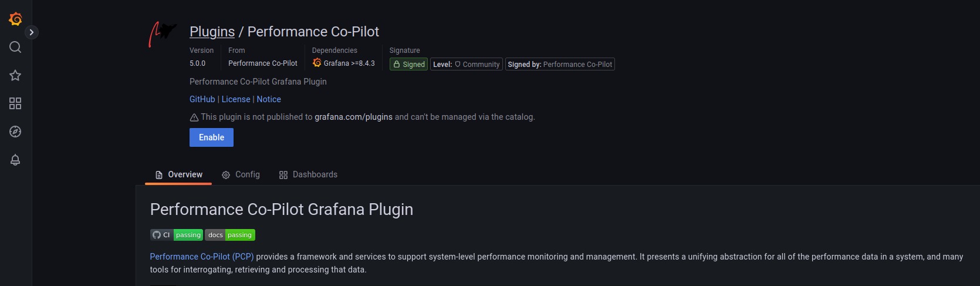Switch to the Dashboards tab
The width and height of the screenshot is (980, 286).
click(x=308, y=174)
